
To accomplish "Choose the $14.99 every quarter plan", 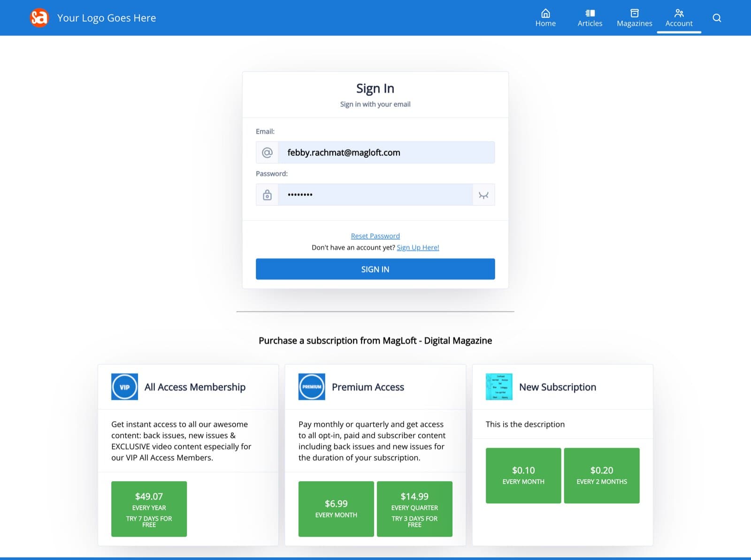I will (x=414, y=509).
